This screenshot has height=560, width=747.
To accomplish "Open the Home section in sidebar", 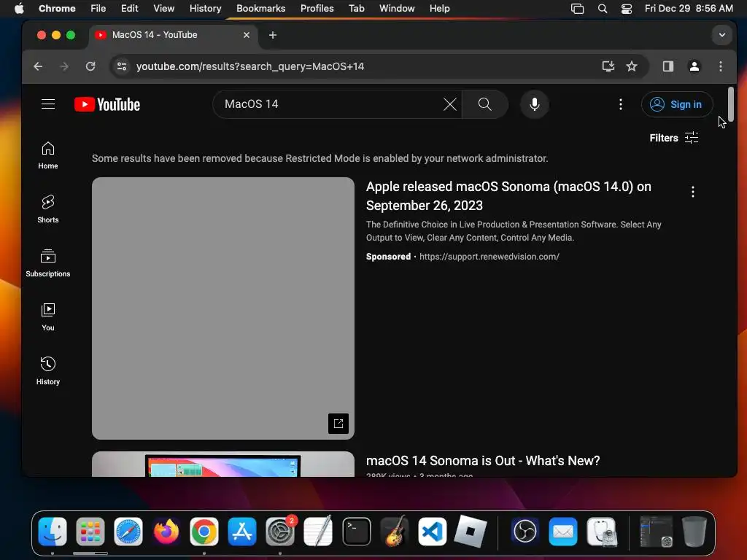I will click(x=48, y=156).
